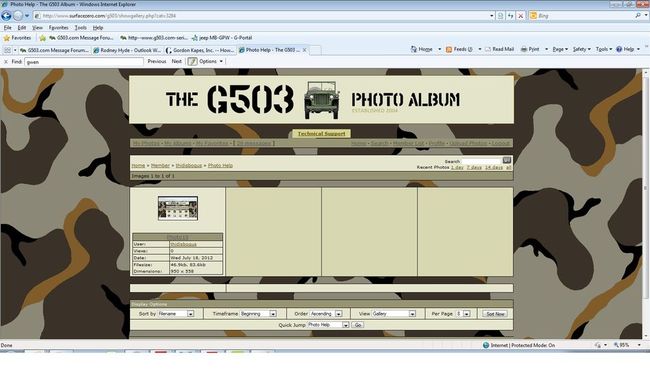The width and height of the screenshot is (650, 382).
Task: Open the Quick Jump Photo Help dropdown
Action: pos(328,325)
